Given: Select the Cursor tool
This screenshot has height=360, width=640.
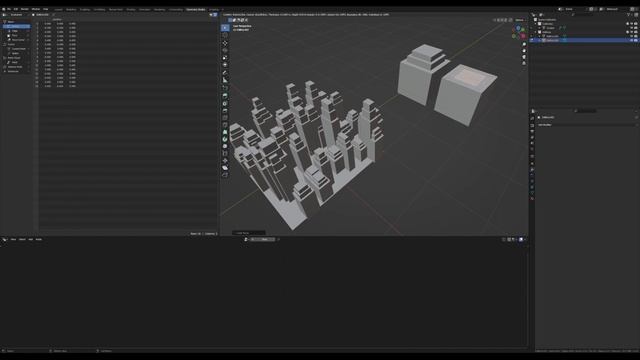Looking at the screenshot, I should click(x=225, y=35).
